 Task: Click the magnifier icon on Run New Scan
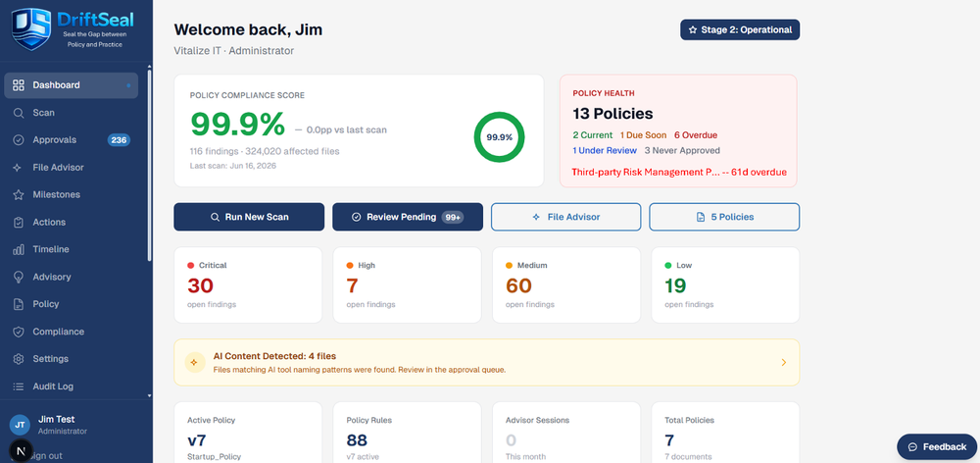coord(215,217)
